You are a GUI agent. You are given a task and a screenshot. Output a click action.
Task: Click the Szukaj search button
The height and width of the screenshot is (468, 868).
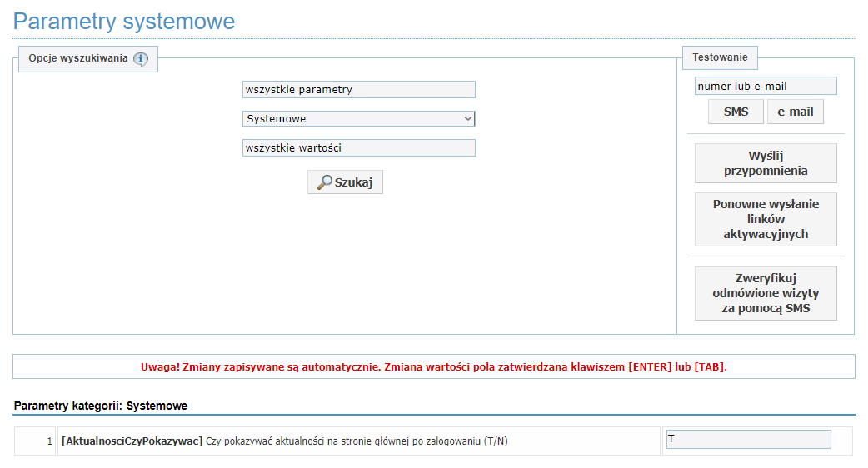pos(345,182)
